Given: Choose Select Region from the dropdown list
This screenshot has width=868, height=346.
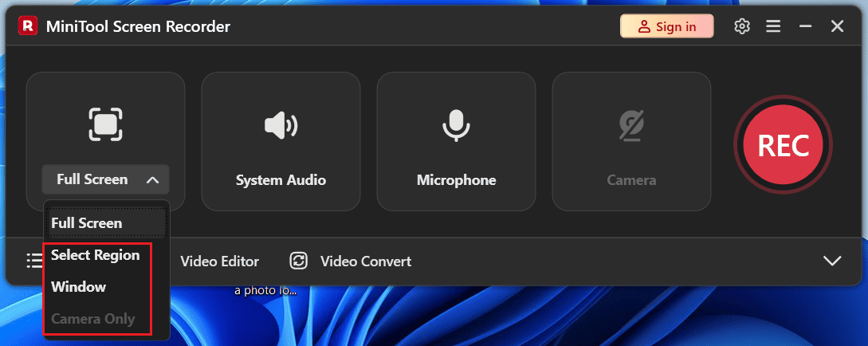Looking at the screenshot, I should coord(95,255).
